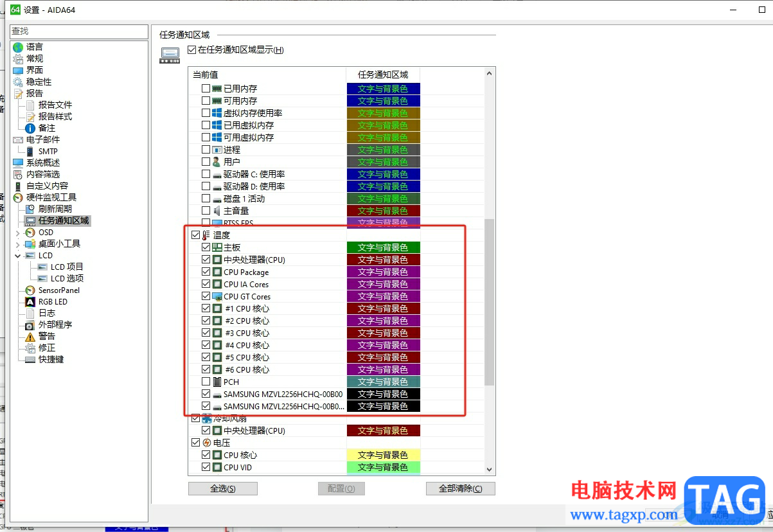Enable the 虚拟内存使用率 checkbox
The width and height of the screenshot is (773, 532).
(206, 113)
